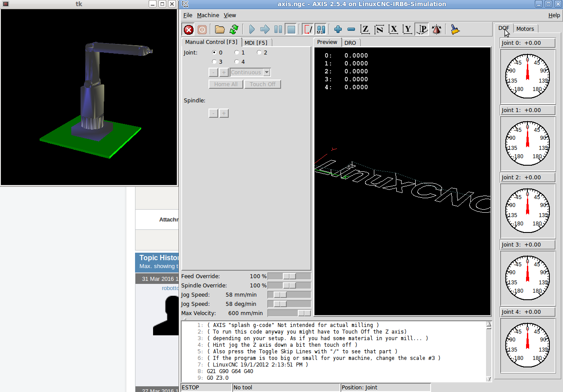Image resolution: width=563 pixels, height=392 pixels.
Task: Adjust the Jog Speed mm/min slider
Action: [x=289, y=294]
